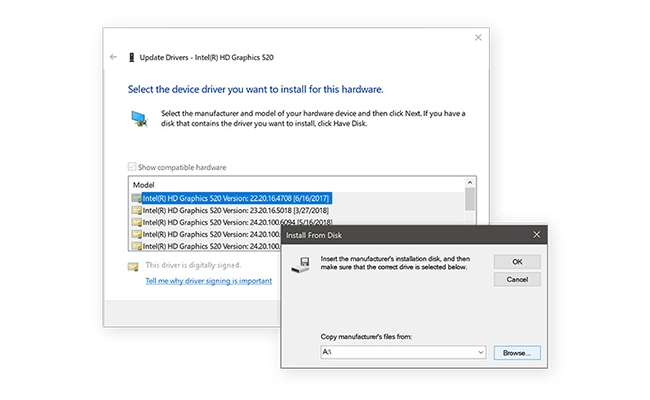This screenshot has height=400, width=650.
Task: Click driver icon for version 22.20.16.4708
Action: click(136, 198)
